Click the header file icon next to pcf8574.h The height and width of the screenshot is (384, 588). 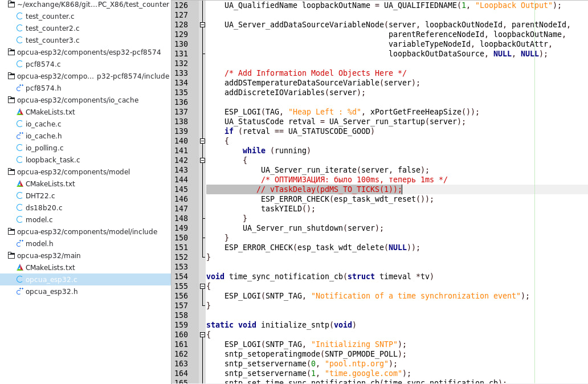20,88
